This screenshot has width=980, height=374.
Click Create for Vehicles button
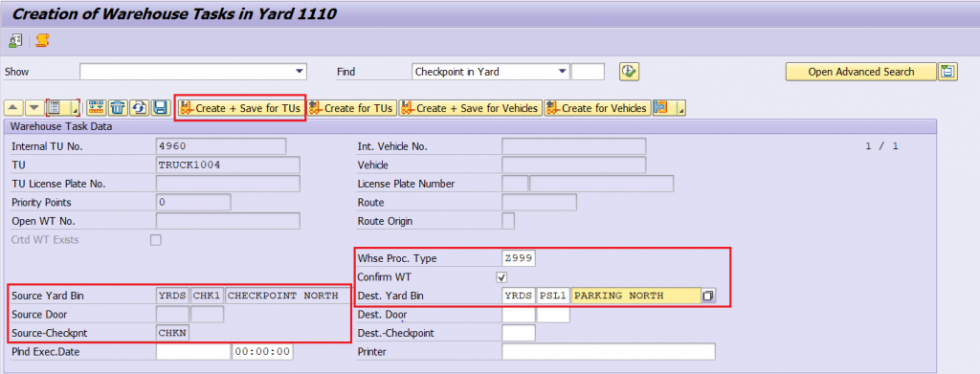click(597, 108)
